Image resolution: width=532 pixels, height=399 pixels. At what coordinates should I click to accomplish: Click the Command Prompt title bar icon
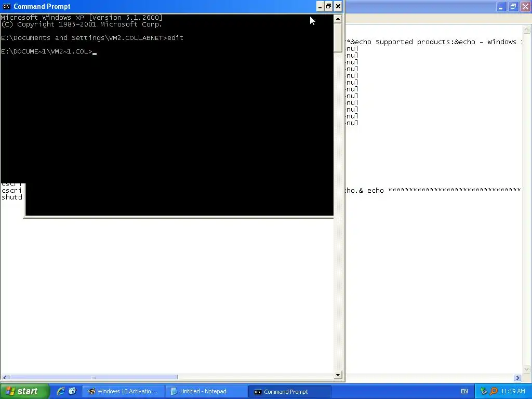tap(6, 6)
